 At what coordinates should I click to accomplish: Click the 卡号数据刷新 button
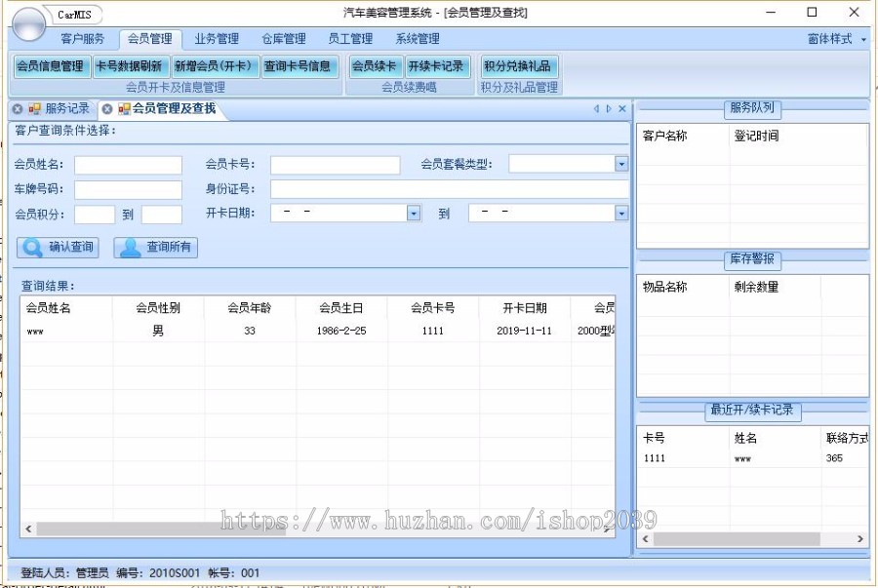129,66
